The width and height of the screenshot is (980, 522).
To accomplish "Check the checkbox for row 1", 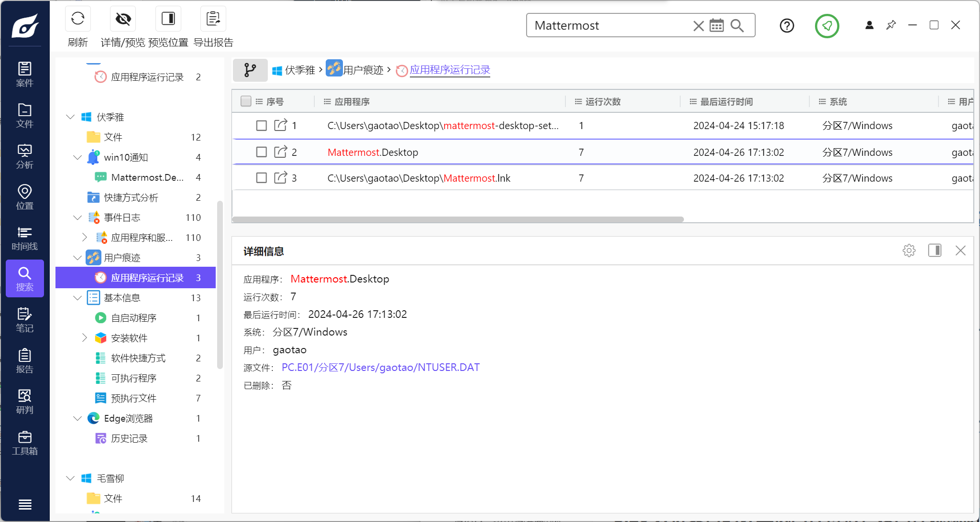I will [x=261, y=126].
